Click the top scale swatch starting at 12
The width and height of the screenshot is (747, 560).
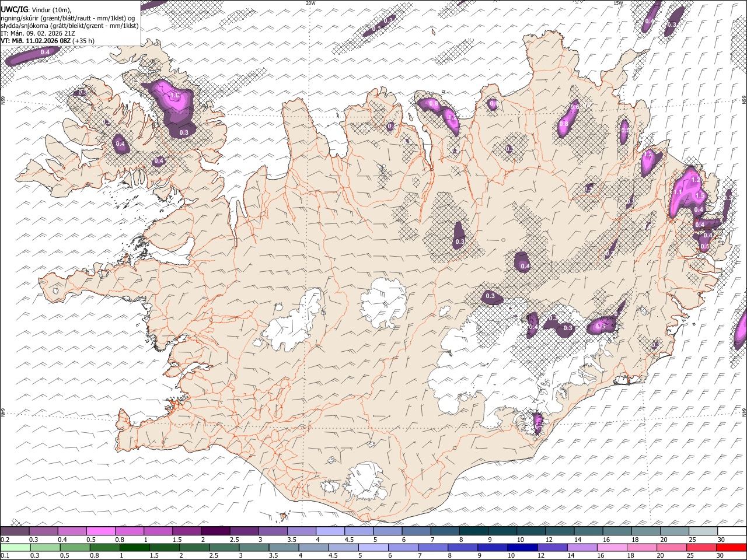[560, 531]
